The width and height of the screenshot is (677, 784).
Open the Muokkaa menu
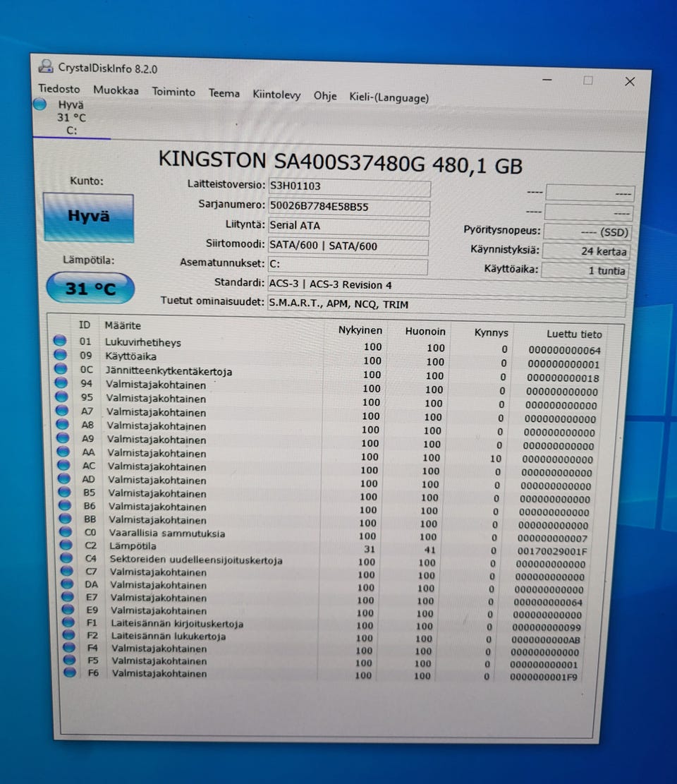point(116,90)
